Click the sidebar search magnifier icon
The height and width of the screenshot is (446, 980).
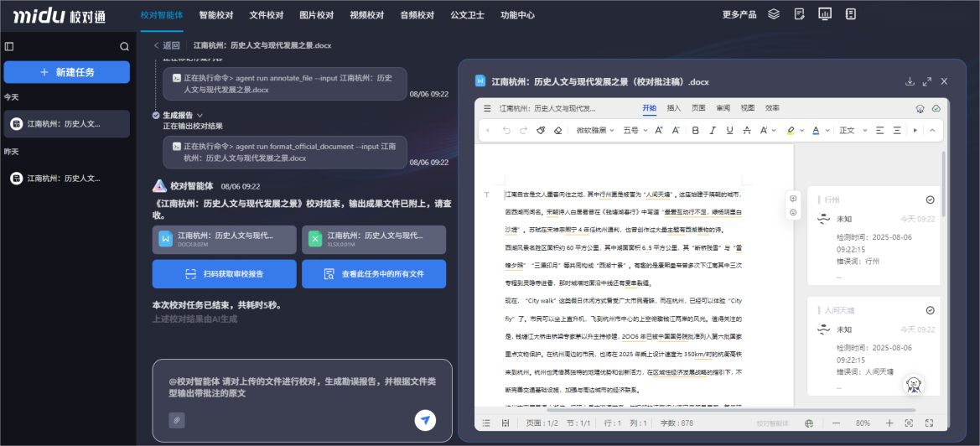coord(124,46)
